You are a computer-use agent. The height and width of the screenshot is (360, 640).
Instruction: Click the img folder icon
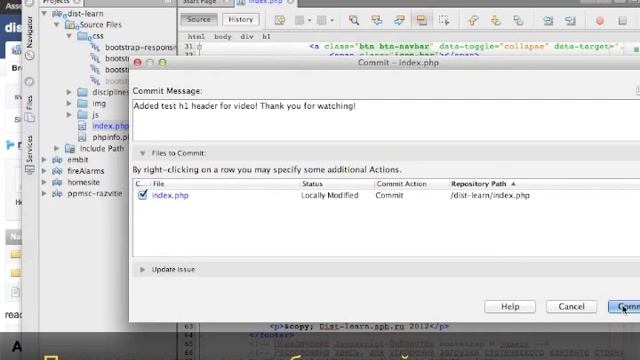click(82, 104)
